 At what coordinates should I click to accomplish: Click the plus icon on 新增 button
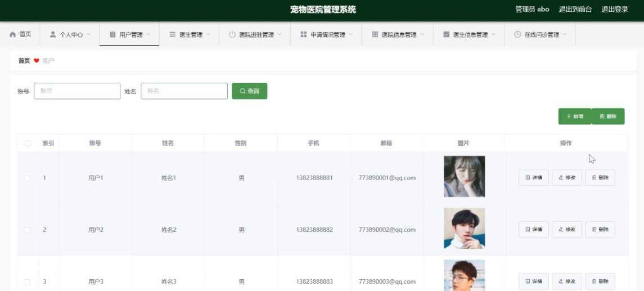[569, 117]
